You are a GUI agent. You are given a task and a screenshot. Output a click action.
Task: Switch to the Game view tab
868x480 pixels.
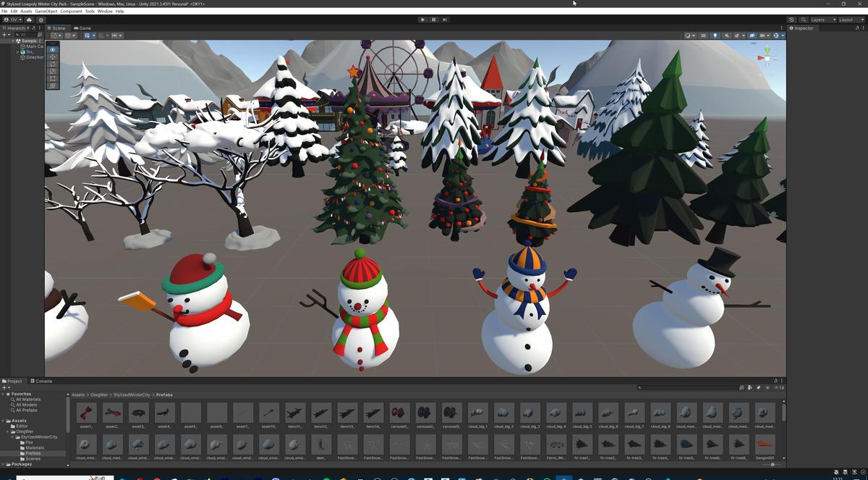click(x=82, y=28)
